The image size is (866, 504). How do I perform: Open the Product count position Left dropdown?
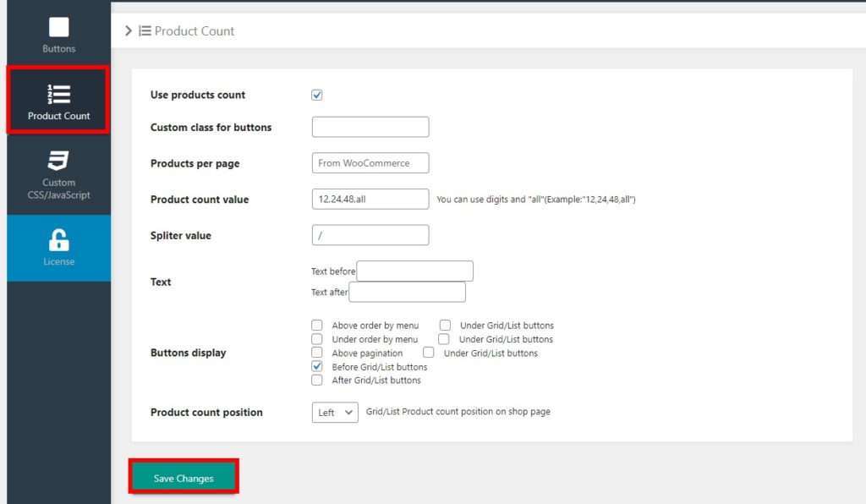tap(335, 413)
